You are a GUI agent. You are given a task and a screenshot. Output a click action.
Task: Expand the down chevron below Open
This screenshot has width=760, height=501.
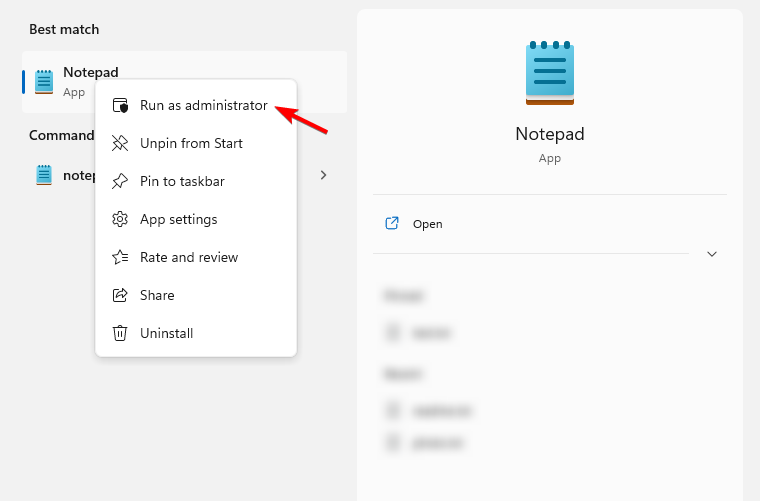pyautogui.click(x=712, y=254)
